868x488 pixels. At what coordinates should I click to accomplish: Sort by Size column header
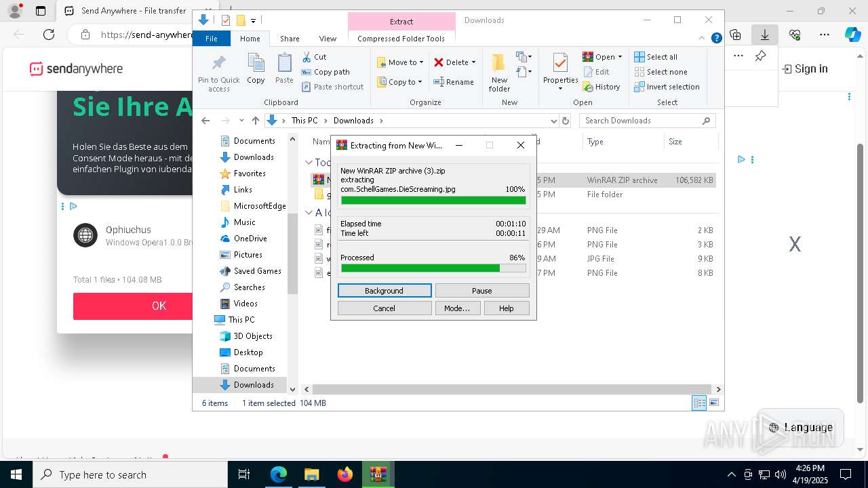coord(690,142)
